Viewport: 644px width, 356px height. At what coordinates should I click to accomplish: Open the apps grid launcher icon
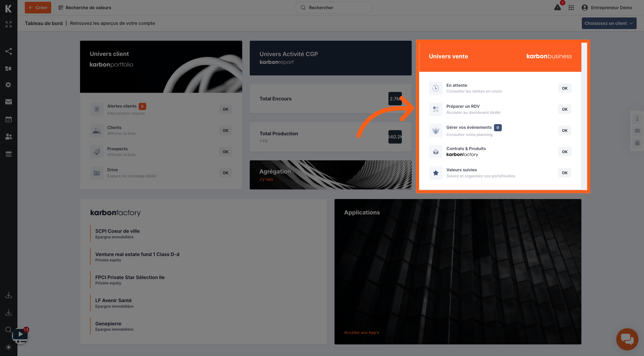point(571,8)
